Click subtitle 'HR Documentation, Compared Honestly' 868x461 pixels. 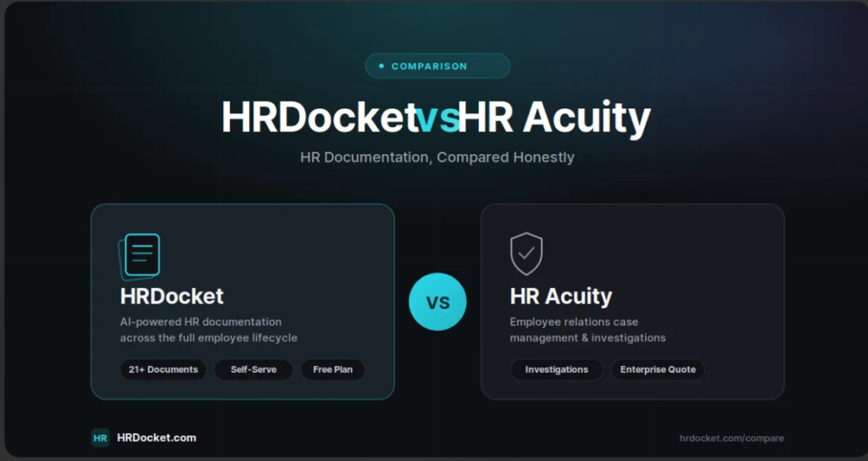[x=437, y=157]
